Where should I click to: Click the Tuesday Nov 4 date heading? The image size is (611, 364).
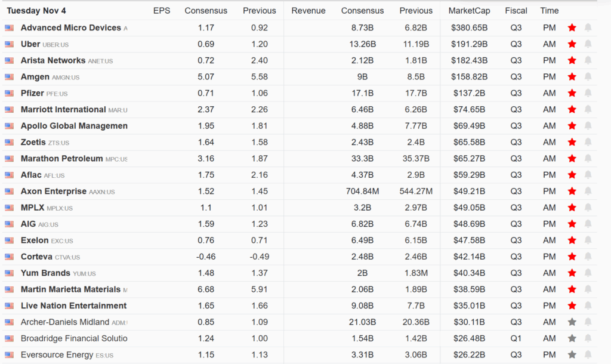point(38,10)
